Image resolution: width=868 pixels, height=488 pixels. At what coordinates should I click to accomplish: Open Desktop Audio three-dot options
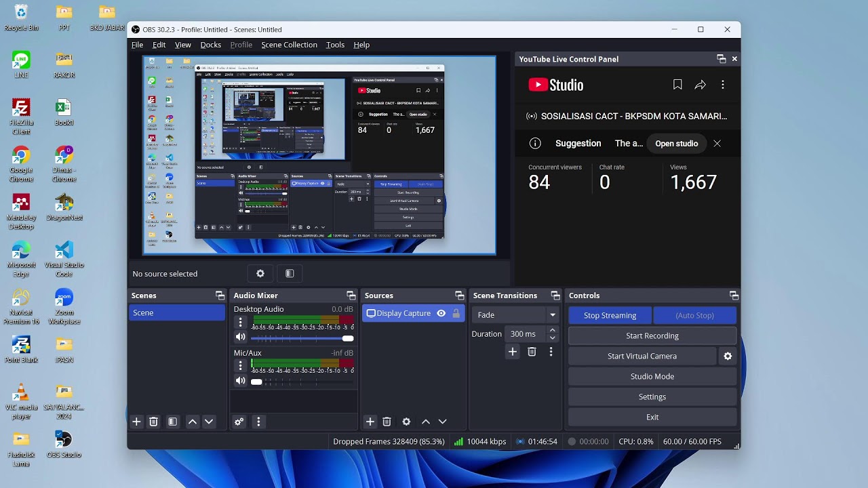coord(240,323)
